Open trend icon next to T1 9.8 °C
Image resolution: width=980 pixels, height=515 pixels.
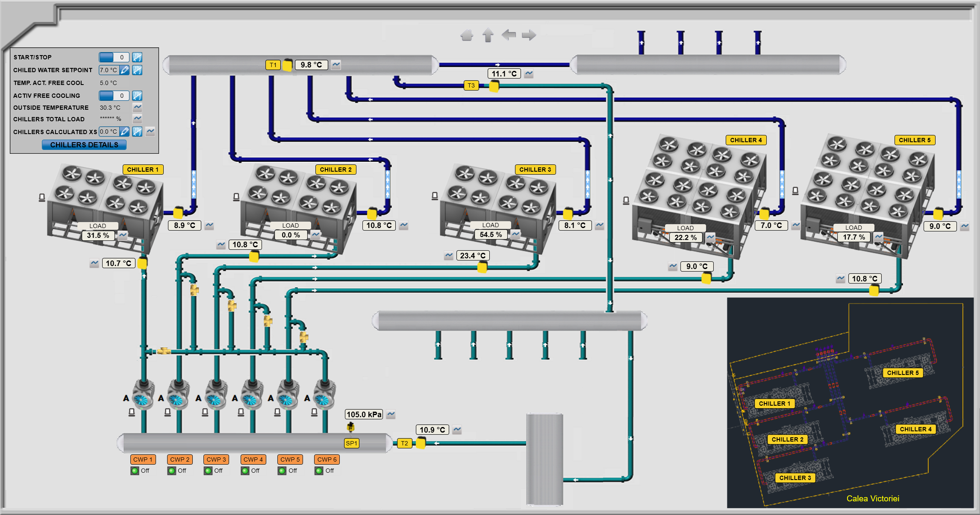point(336,65)
